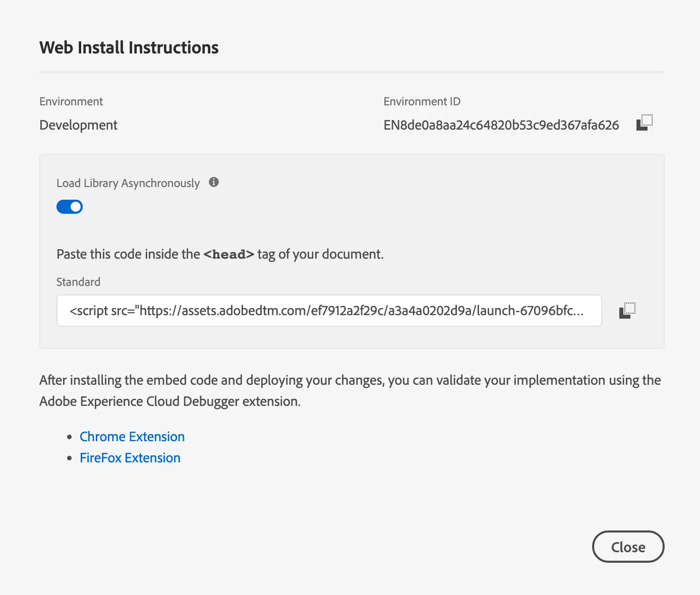Image resolution: width=700 pixels, height=595 pixels.
Task: Copy the Environment ID to clipboard
Action: pyautogui.click(x=645, y=123)
